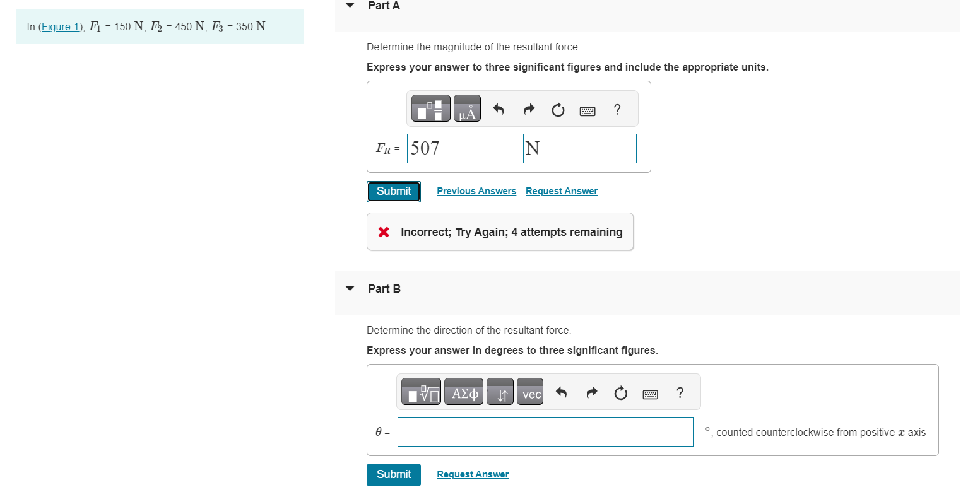Open the Greek symbols (ΑΣφ) palette in Part B
The width and height of the screenshot is (980, 492).
click(464, 392)
